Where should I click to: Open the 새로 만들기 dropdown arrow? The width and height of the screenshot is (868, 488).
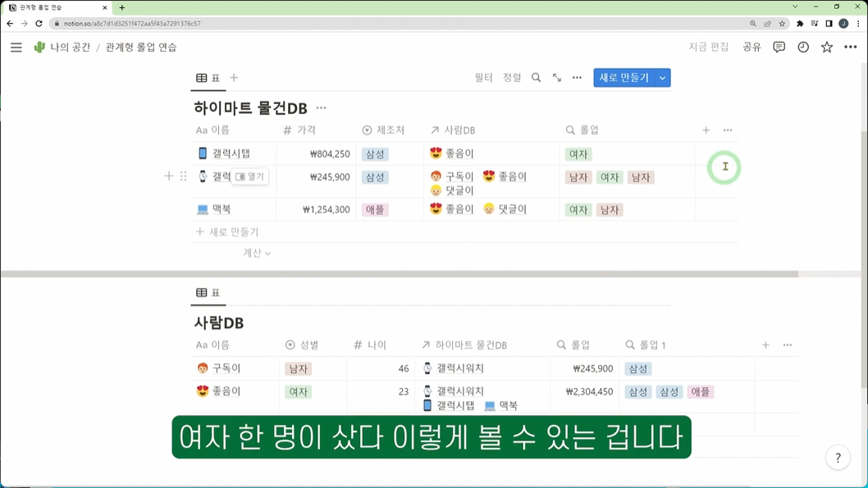[x=663, y=78]
